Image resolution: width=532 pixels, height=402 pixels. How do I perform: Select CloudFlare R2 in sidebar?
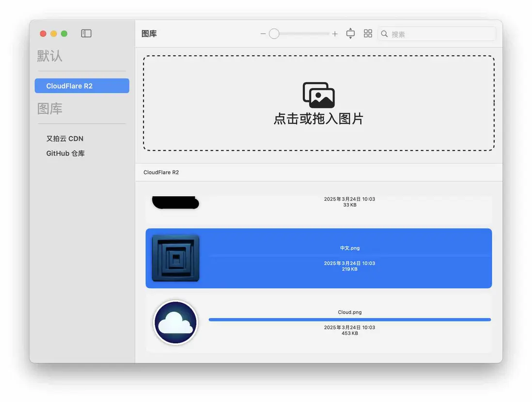click(x=82, y=86)
